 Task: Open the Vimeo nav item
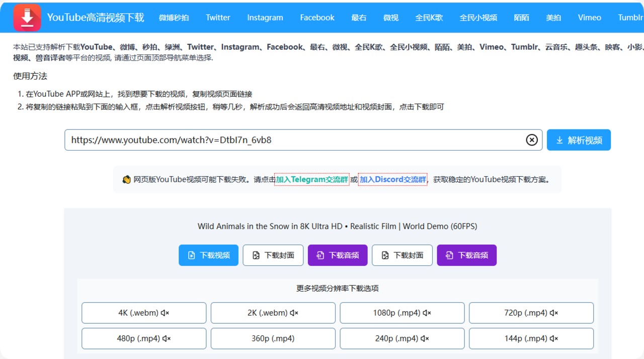tap(589, 18)
